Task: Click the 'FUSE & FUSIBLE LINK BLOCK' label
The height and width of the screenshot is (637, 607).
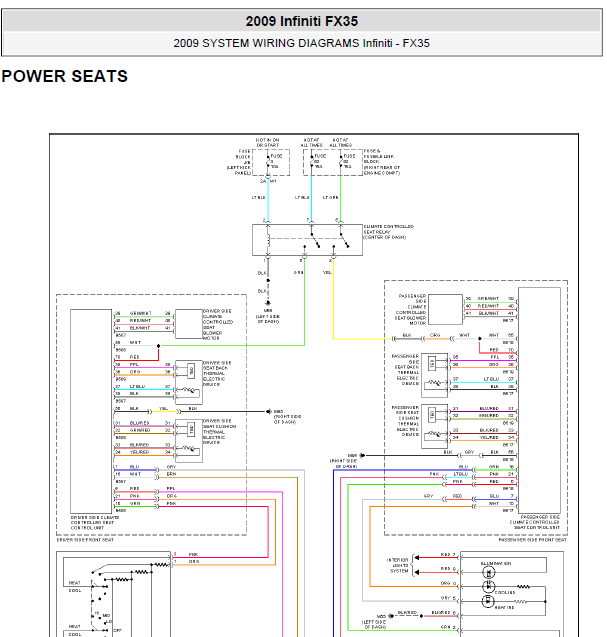Action: (382, 162)
